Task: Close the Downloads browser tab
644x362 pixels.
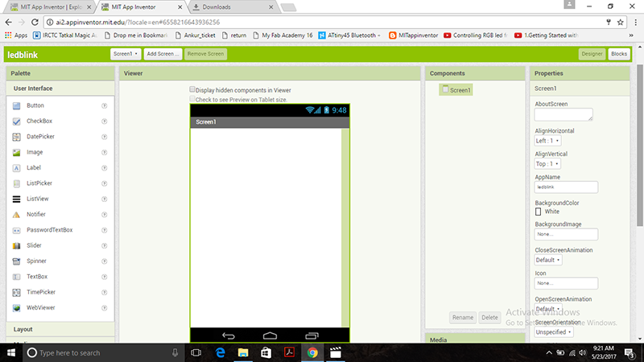Action: click(x=270, y=7)
